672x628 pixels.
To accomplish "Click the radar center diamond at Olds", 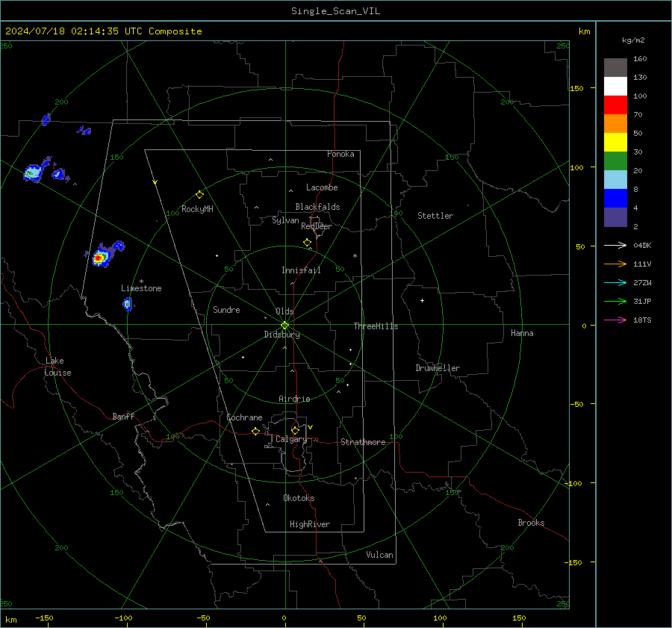I will click(284, 325).
